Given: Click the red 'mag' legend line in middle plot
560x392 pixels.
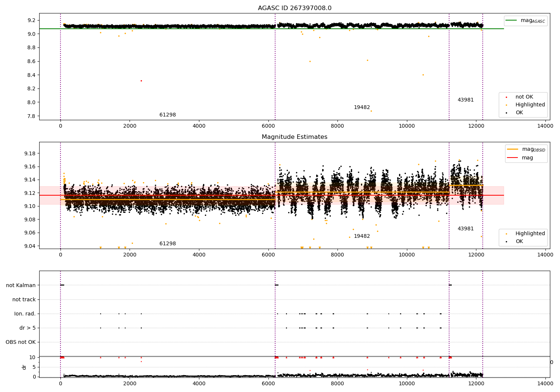Looking at the screenshot, I should pyautogui.click(x=513, y=158).
